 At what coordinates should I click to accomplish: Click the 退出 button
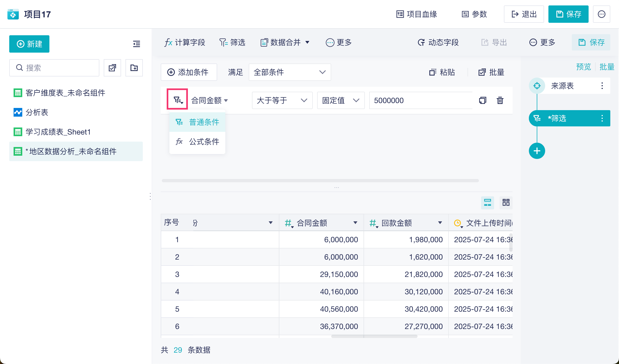[524, 14]
